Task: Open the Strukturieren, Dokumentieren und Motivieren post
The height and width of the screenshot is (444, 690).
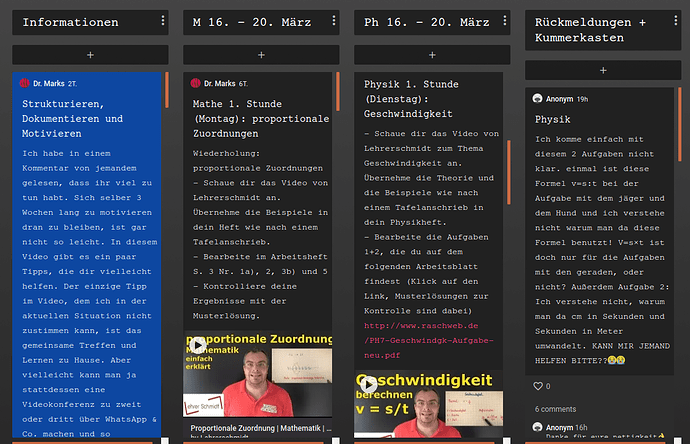Action: tap(73, 119)
